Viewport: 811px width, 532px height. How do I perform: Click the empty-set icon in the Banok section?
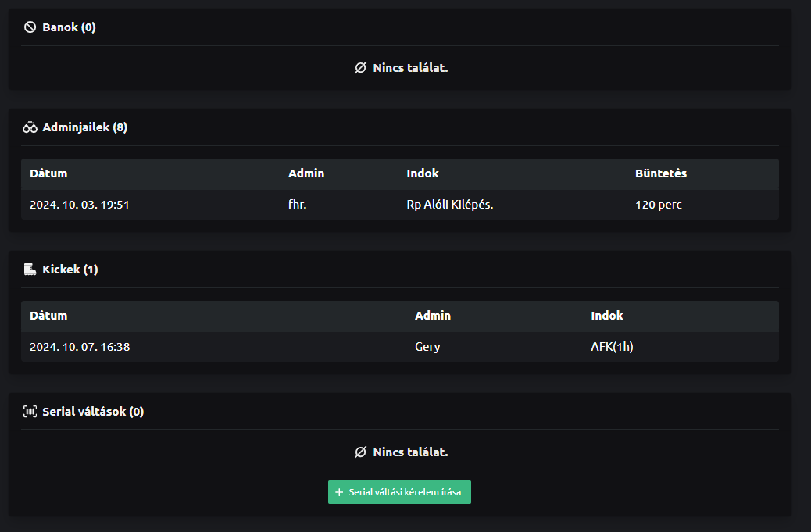click(x=360, y=68)
